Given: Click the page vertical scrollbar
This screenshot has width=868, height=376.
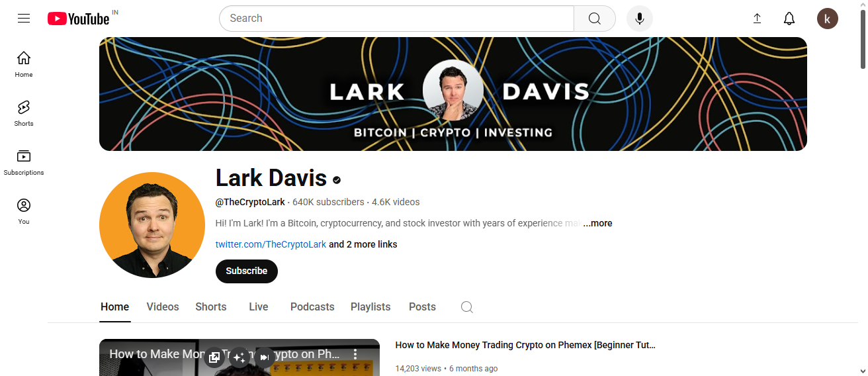Looking at the screenshot, I should point(863,188).
